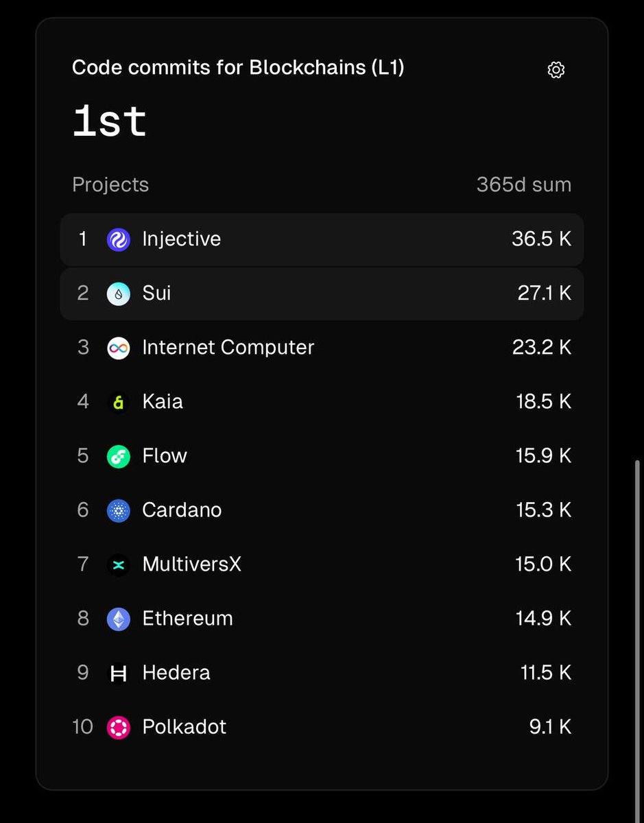This screenshot has width=644, height=823.
Task: Click the MultiversX logo icon
Action: pyautogui.click(x=119, y=564)
